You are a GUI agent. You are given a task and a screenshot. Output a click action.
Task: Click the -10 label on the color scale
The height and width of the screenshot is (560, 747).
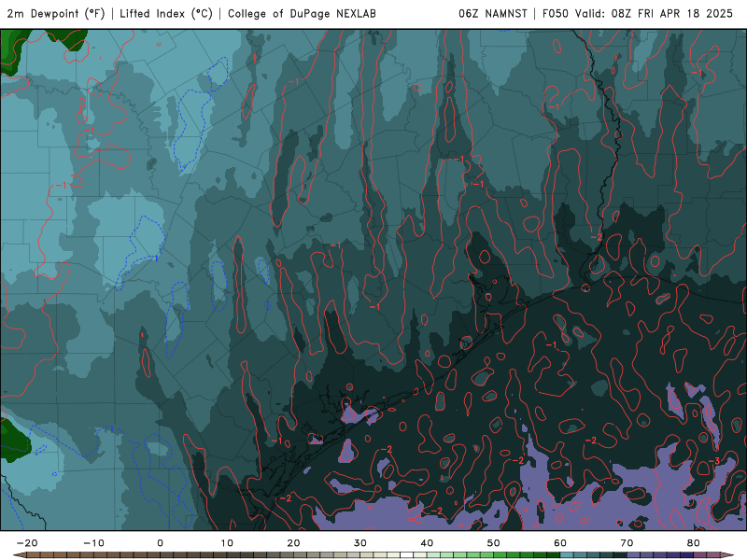93,543
